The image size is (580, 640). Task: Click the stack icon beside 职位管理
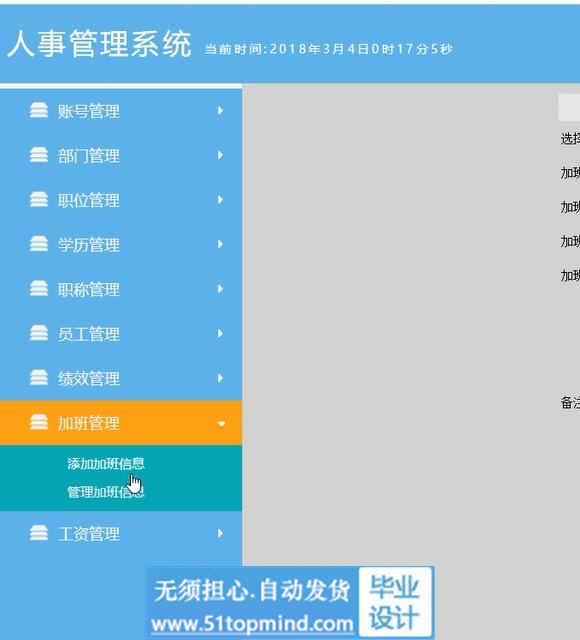coord(39,199)
